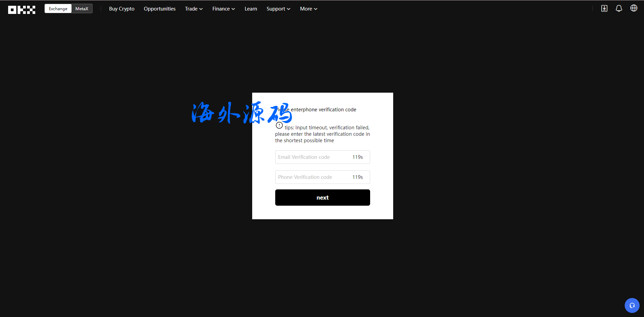Open the headset support chat button
644x317 pixels.
(632, 305)
